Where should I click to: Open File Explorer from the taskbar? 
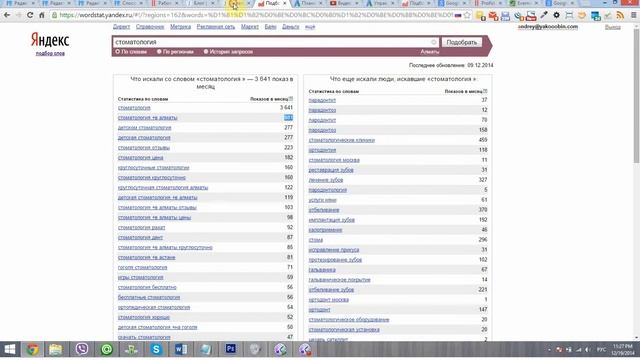56,349
